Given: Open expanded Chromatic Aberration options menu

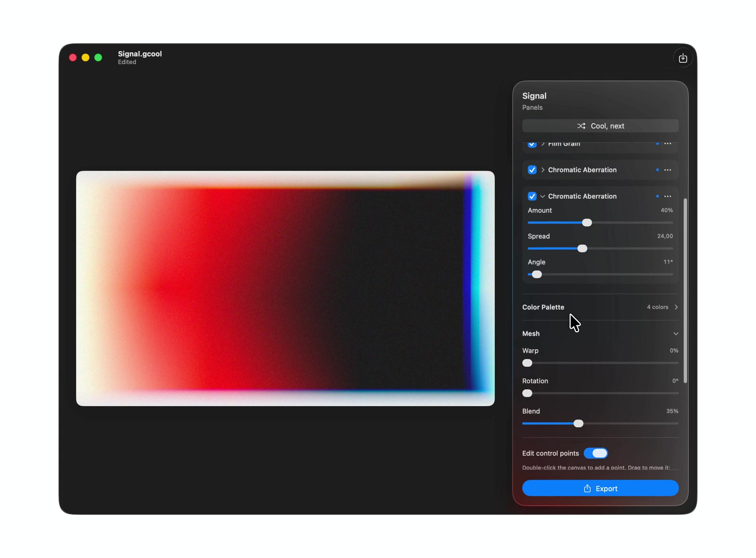Looking at the screenshot, I should point(667,196).
